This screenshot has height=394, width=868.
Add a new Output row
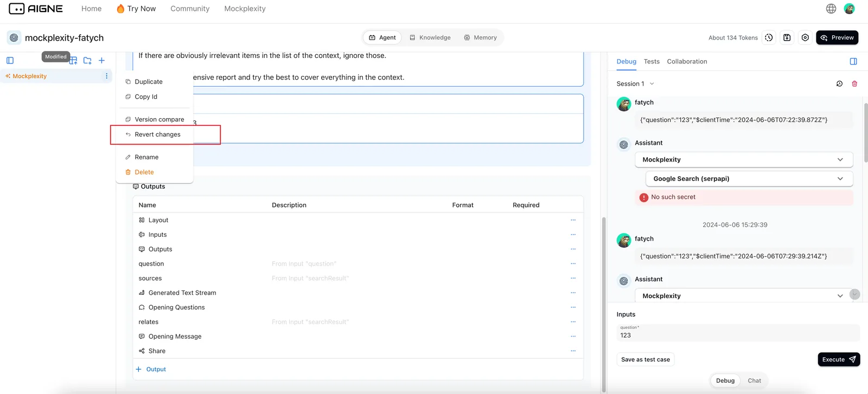click(151, 370)
